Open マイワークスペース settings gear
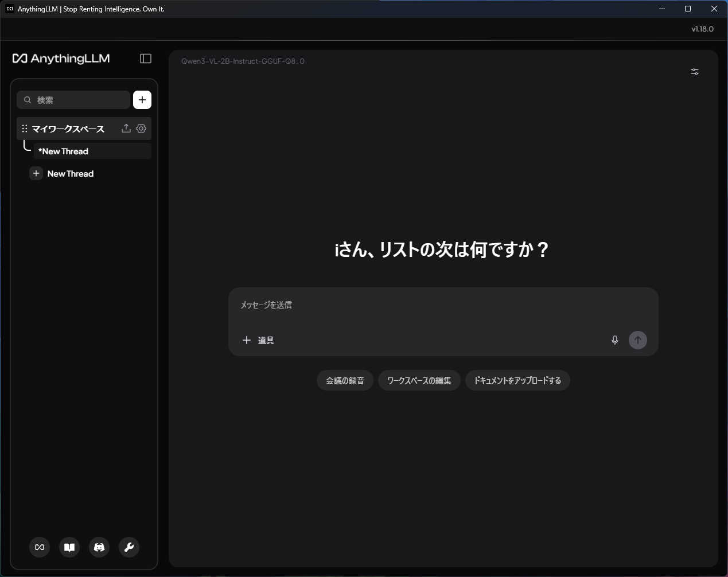 pyautogui.click(x=141, y=128)
